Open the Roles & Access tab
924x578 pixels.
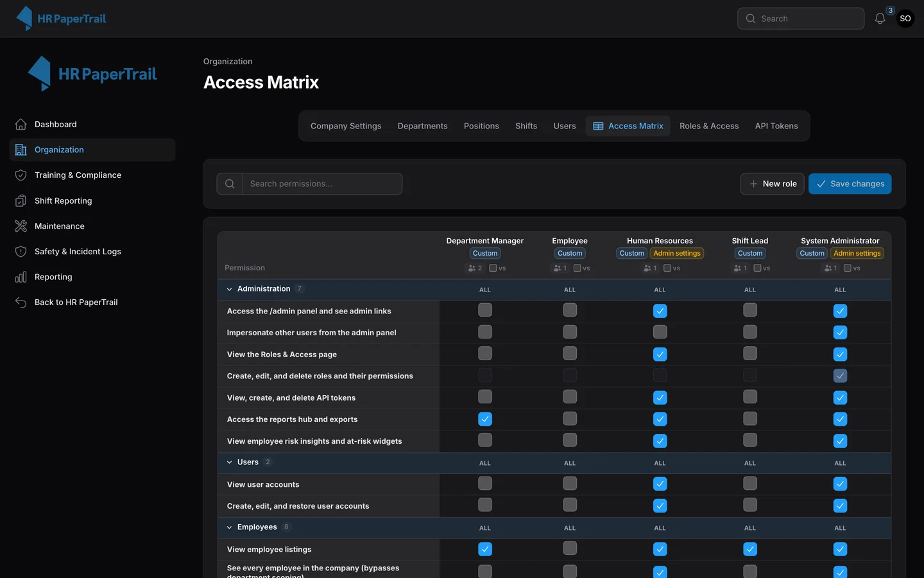coord(709,126)
